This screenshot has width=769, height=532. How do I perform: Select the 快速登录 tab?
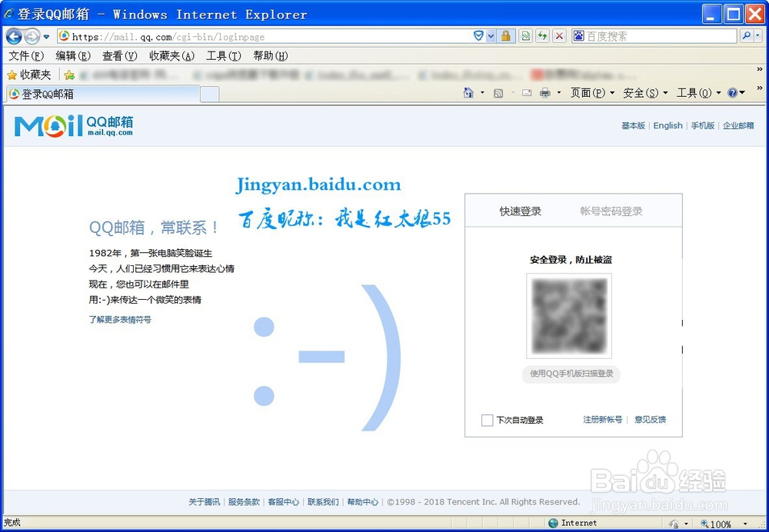[521, 211]
